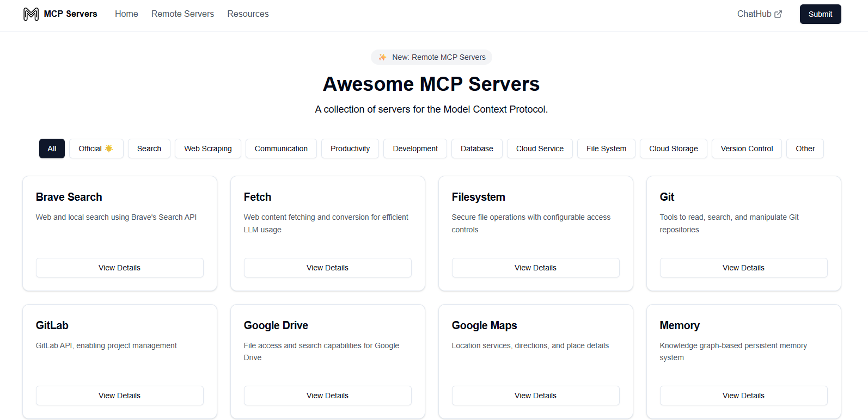The height and width of the screenshot is (420, 868).
Task: Filter servers by Other category
Action: tap(805, 149)
